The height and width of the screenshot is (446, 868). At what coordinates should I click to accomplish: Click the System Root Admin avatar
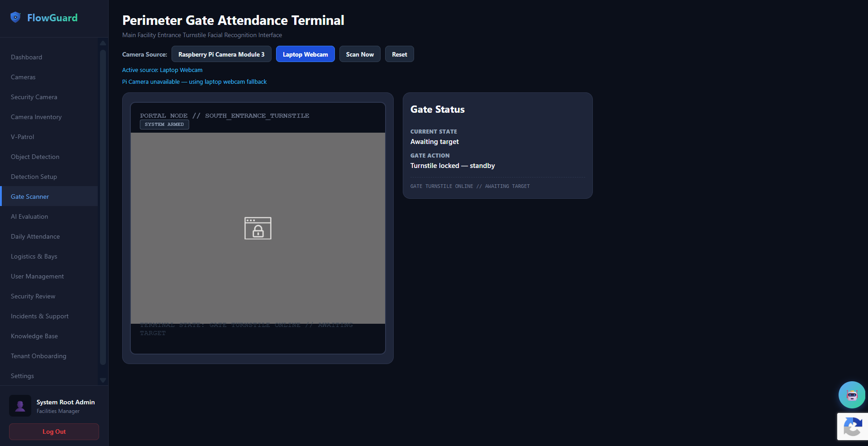tap(20, 406)
